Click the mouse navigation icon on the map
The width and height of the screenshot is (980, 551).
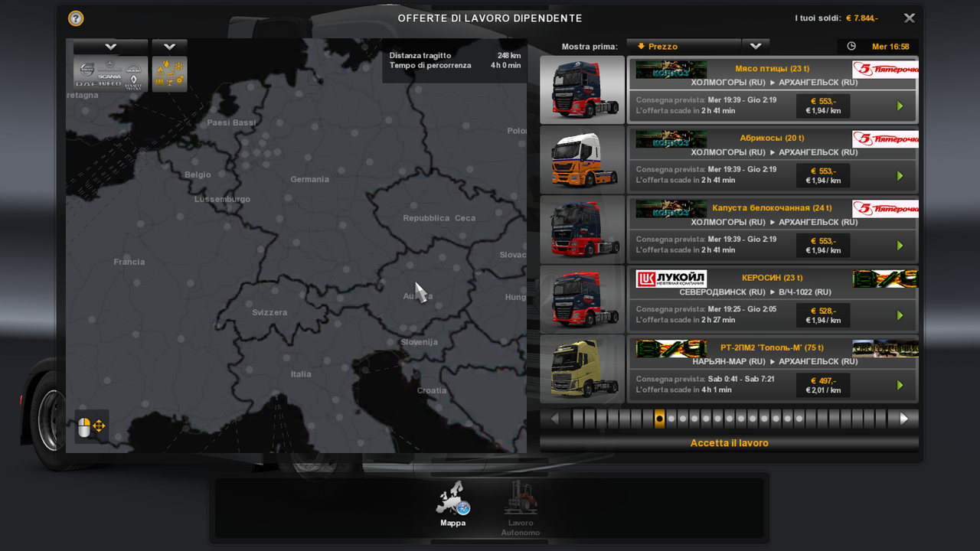(x=91, y=425)
